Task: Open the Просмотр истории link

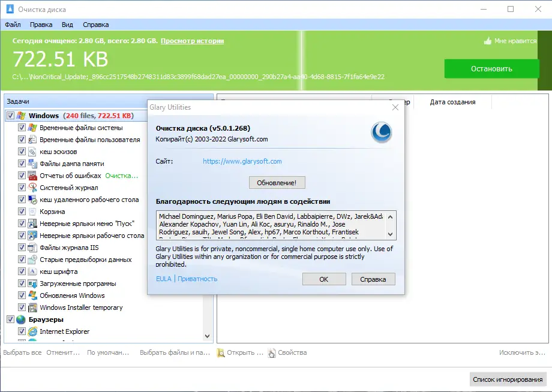Action: click(x=193, y=41)
